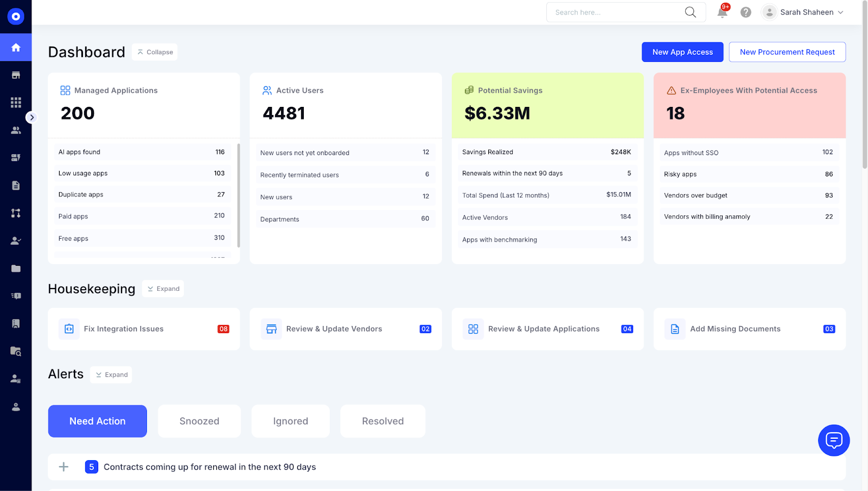Open New Procurement Request
This screenshot has height=491, width=868.
pos(787,52)
